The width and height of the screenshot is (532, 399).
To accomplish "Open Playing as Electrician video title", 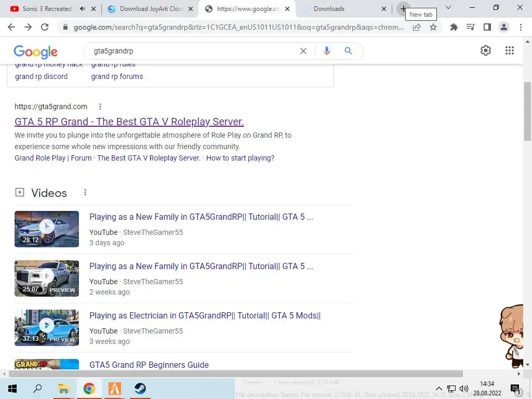I will [x=205, y=315].
